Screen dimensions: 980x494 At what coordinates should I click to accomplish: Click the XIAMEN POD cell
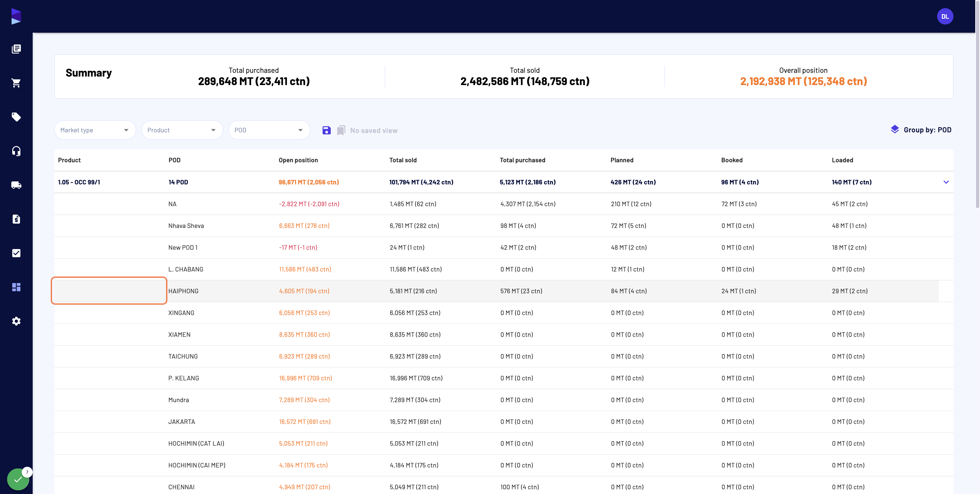179,335
